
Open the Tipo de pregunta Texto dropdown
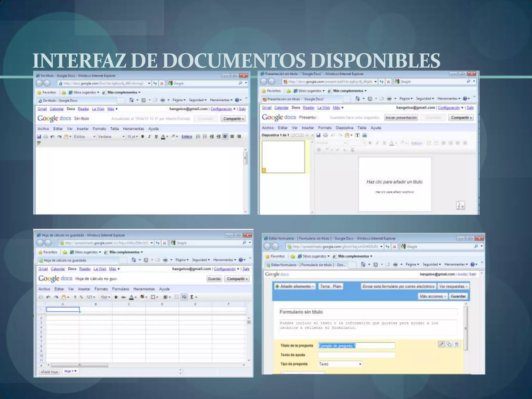click(x=340, y=364)
